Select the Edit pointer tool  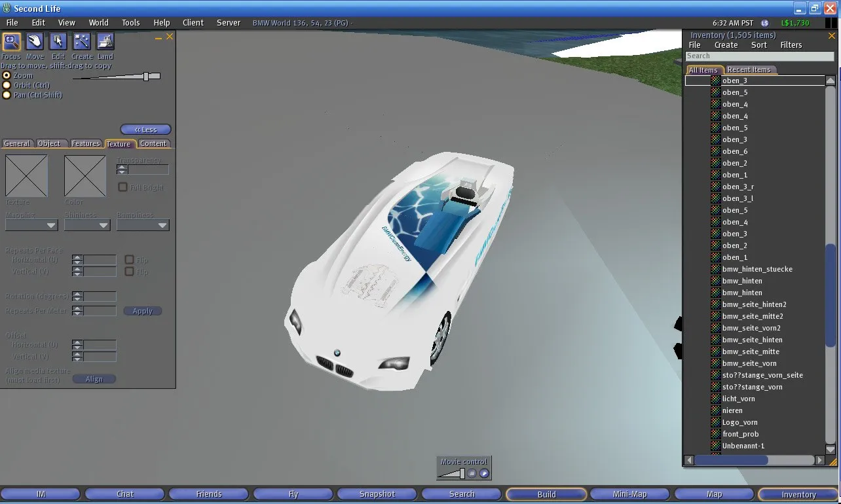click(x=58, y=42)
